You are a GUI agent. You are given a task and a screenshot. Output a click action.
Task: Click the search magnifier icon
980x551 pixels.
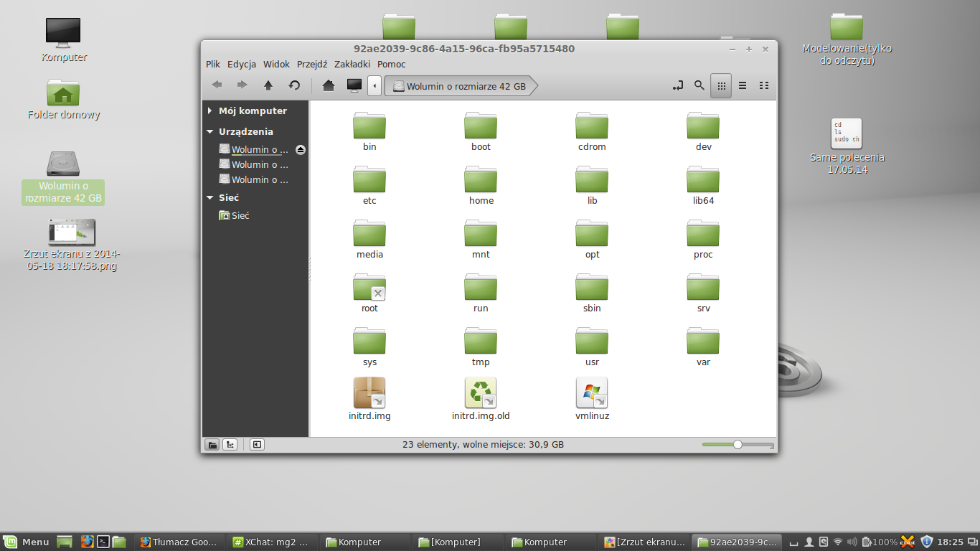point(699,85)
